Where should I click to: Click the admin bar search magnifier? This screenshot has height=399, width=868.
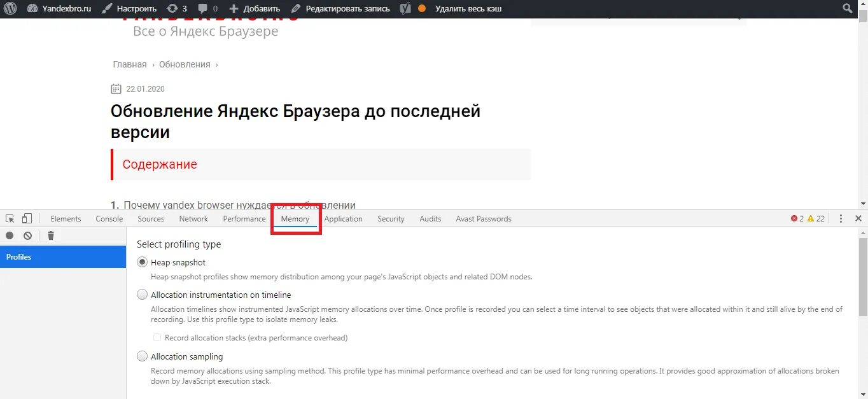(x=847, y=9)
